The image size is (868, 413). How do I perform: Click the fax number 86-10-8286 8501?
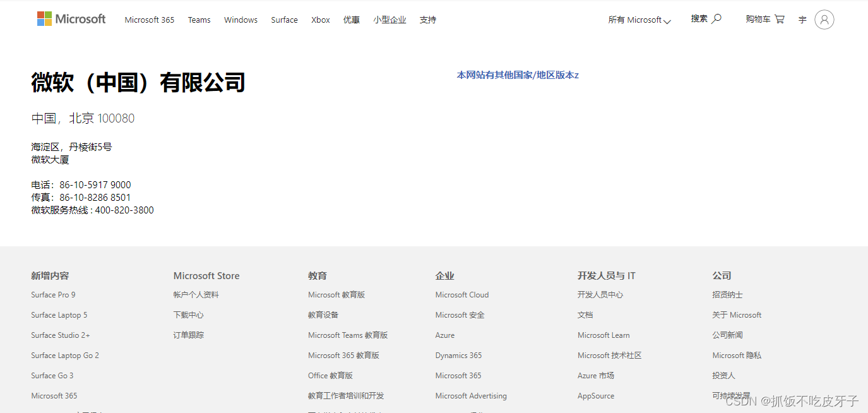(95, 198)
